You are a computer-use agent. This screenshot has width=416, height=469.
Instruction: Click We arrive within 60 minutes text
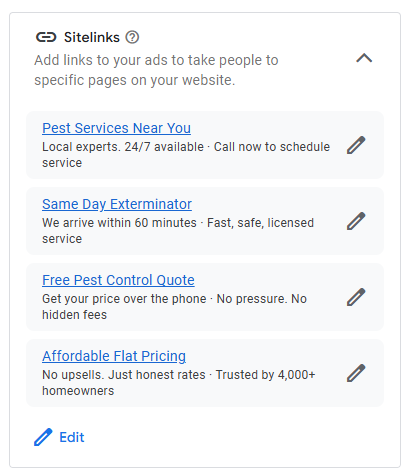tap(119, 223)
